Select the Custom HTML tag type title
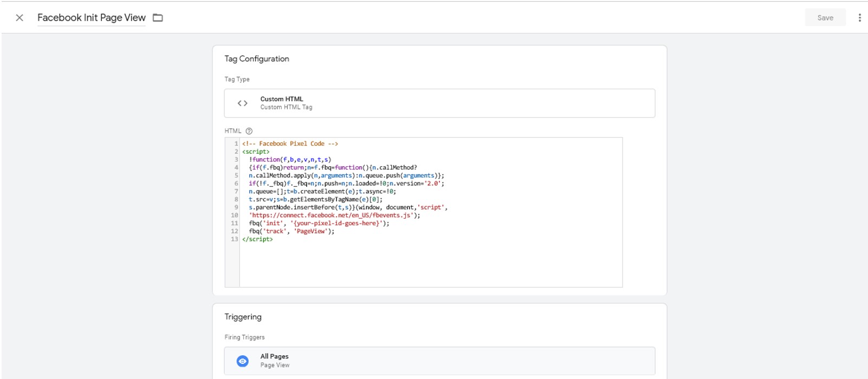 coord(282,99)
